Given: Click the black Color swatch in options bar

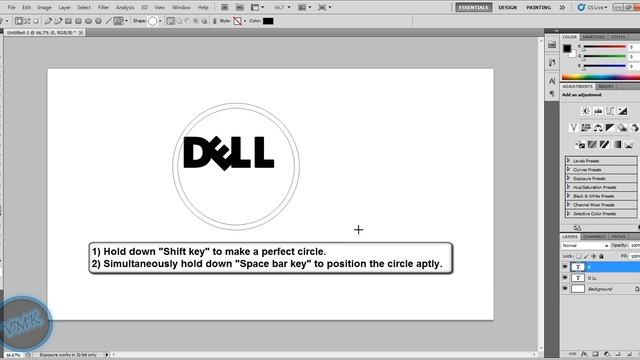Looking at the screenshot, I should point(268,21).
